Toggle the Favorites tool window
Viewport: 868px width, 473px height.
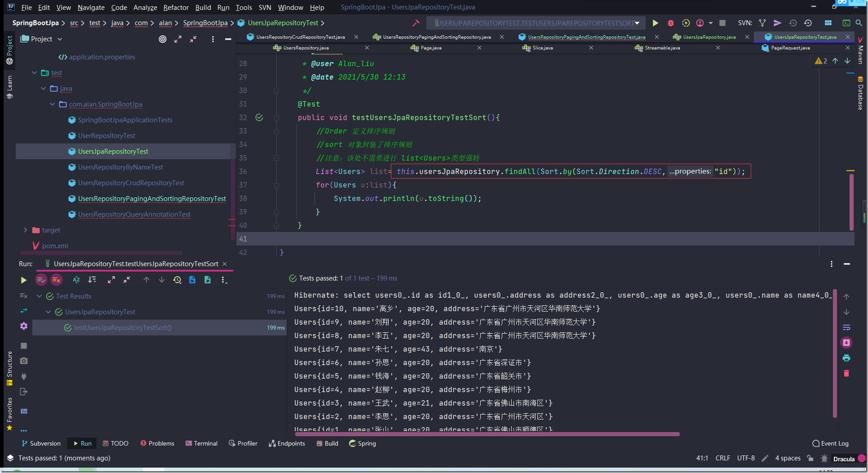tap(9, 414)
